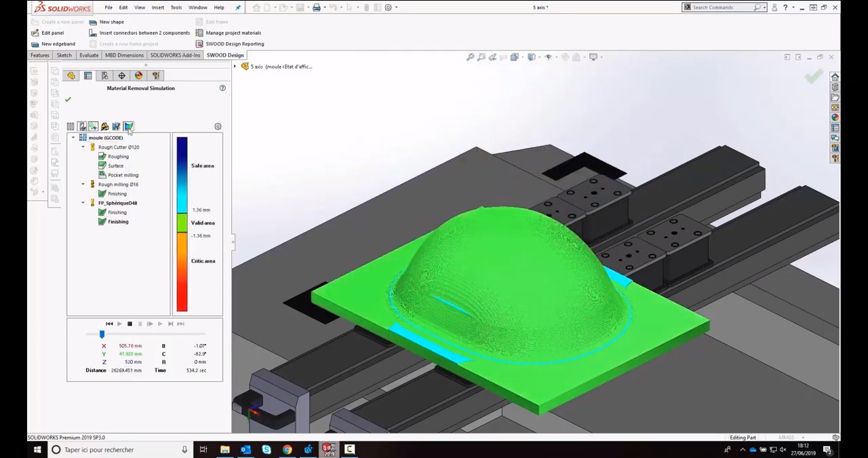Rewind simulation to the start
868x458 pixels.
(109, 324)
